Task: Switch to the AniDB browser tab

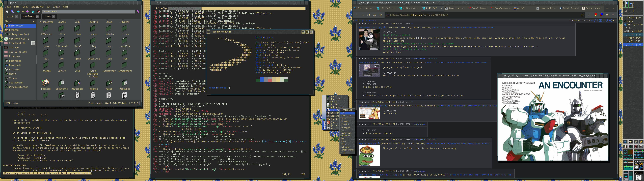Action: coord(521,8)
